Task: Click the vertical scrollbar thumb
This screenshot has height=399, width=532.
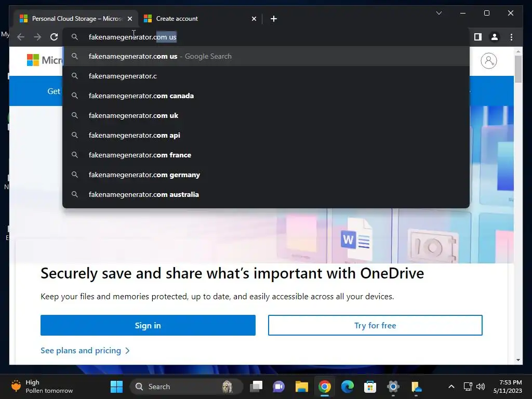Action: click(518, 69)
